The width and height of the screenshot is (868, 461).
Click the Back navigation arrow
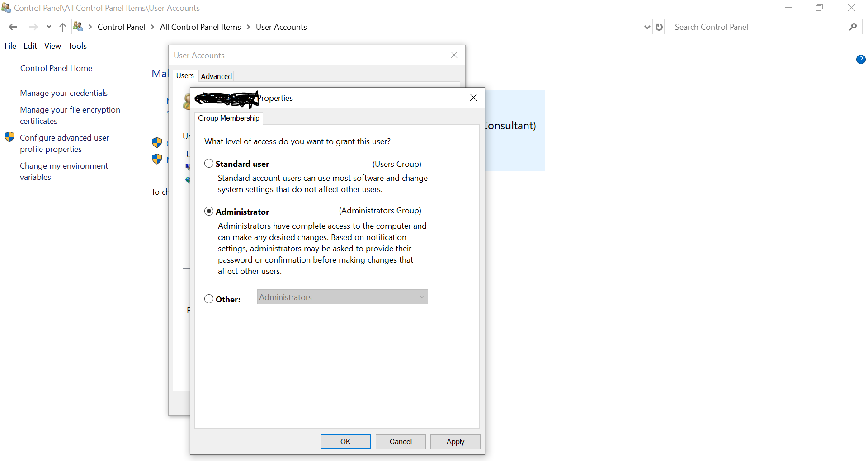point(13,27)
